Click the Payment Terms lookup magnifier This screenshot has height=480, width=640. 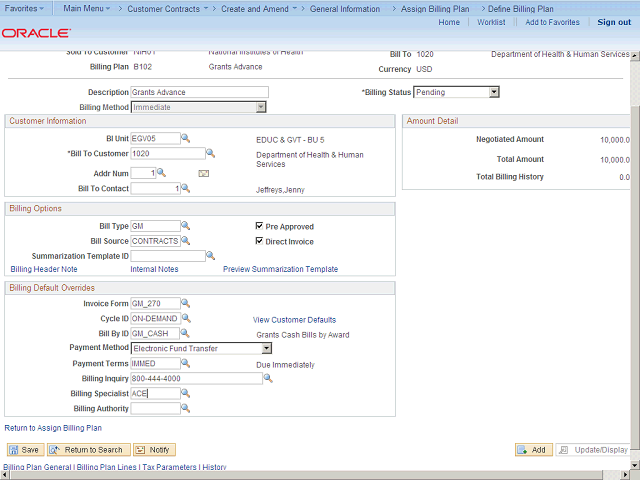186,364
